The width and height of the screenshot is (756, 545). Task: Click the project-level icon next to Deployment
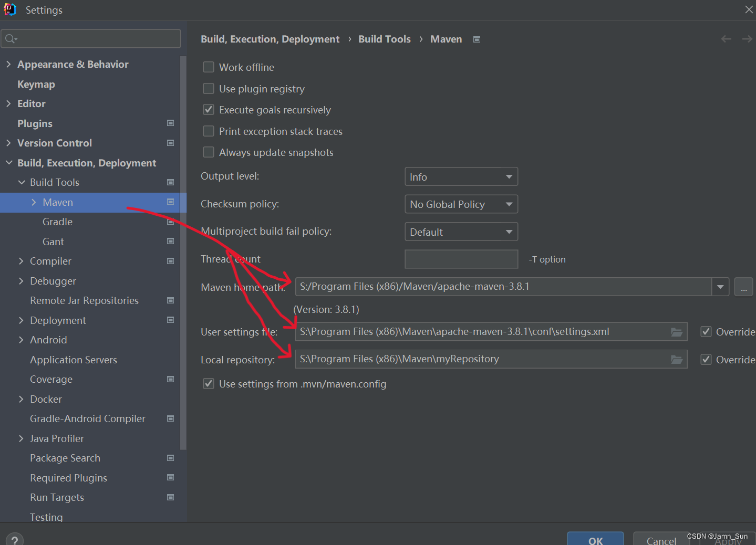tap(170, 320)
